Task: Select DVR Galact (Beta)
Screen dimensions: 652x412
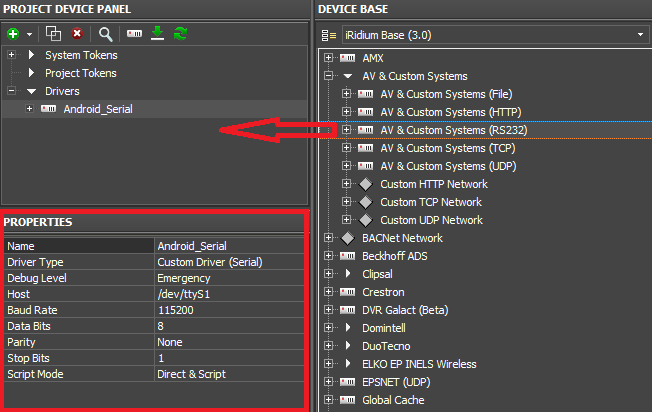Action: (405, 310)
